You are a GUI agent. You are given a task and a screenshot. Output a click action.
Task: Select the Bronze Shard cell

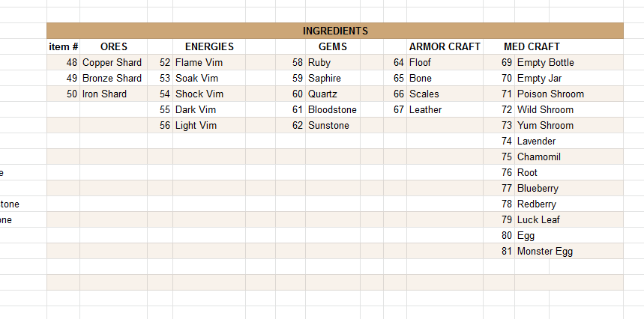113,78
